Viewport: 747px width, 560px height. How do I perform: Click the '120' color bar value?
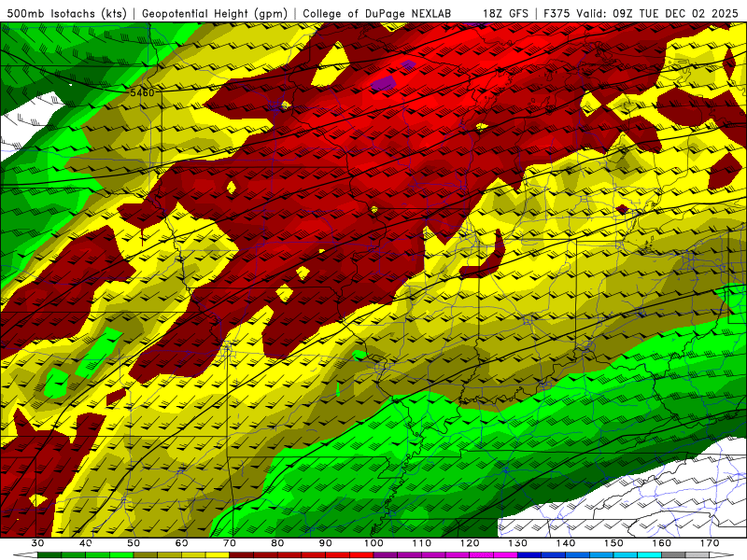pyautogui.click(x=470, y=543)
